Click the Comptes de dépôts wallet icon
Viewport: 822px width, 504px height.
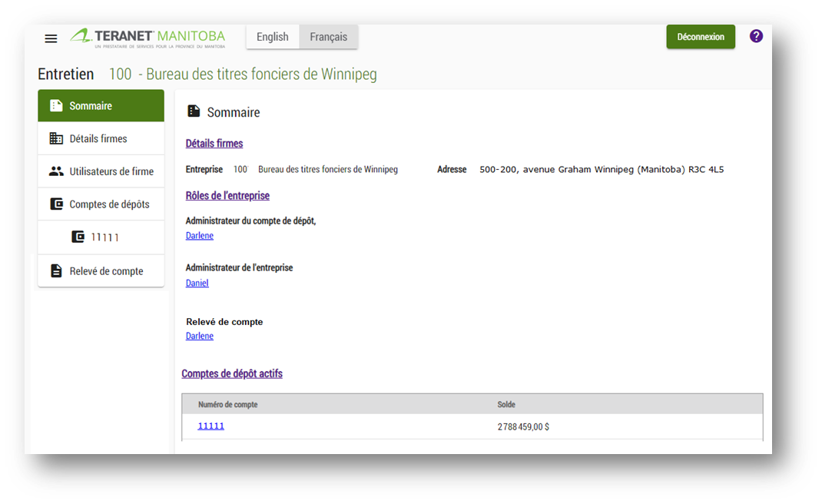56,204
